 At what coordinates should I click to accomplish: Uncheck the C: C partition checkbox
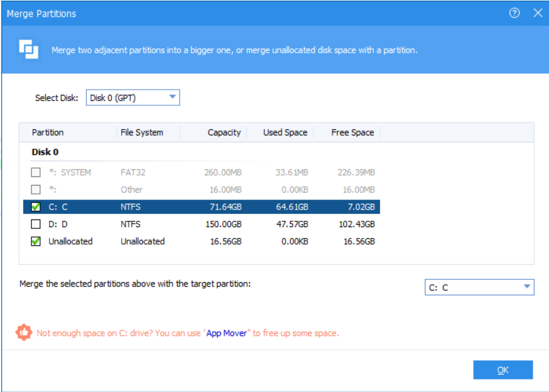coord(36,206)
